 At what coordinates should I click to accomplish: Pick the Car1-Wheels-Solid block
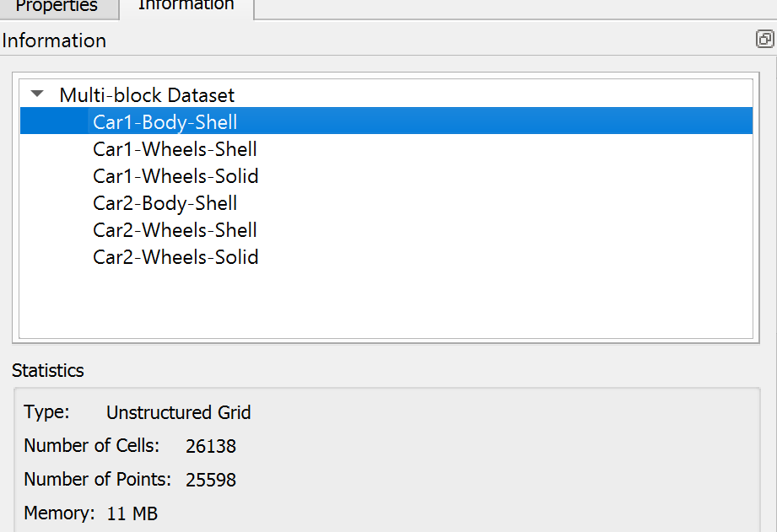[x=175, y=176]
